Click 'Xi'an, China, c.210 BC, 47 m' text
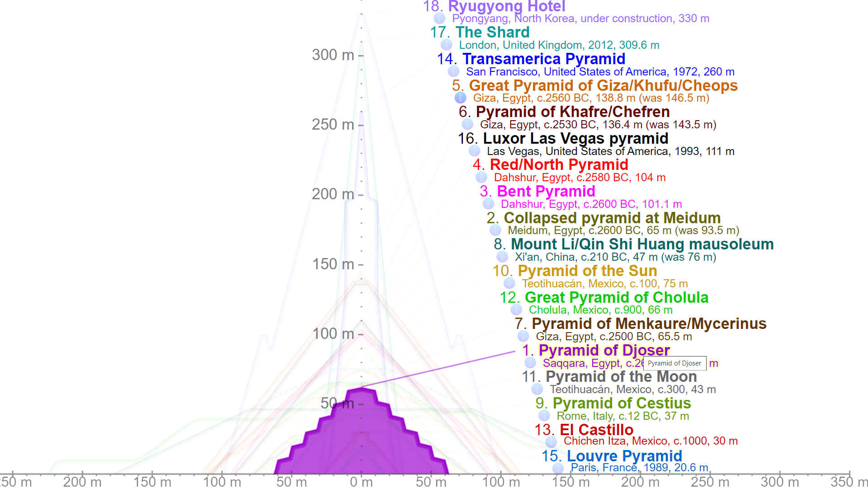Viewport: 868px width, 488px height. coord(586,257)
